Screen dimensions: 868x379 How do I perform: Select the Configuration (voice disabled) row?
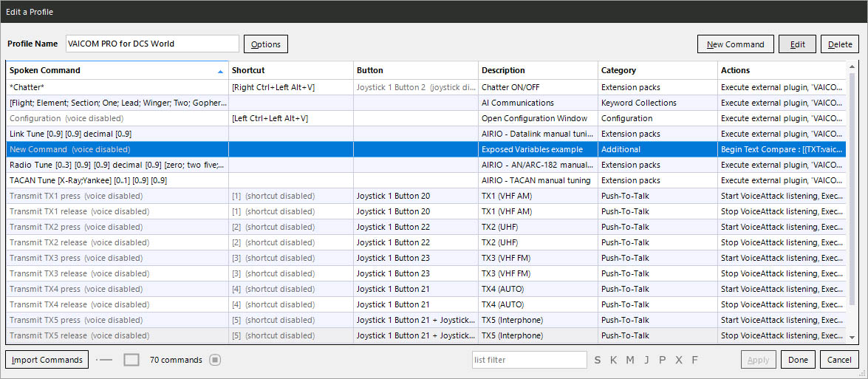(426, 118)
